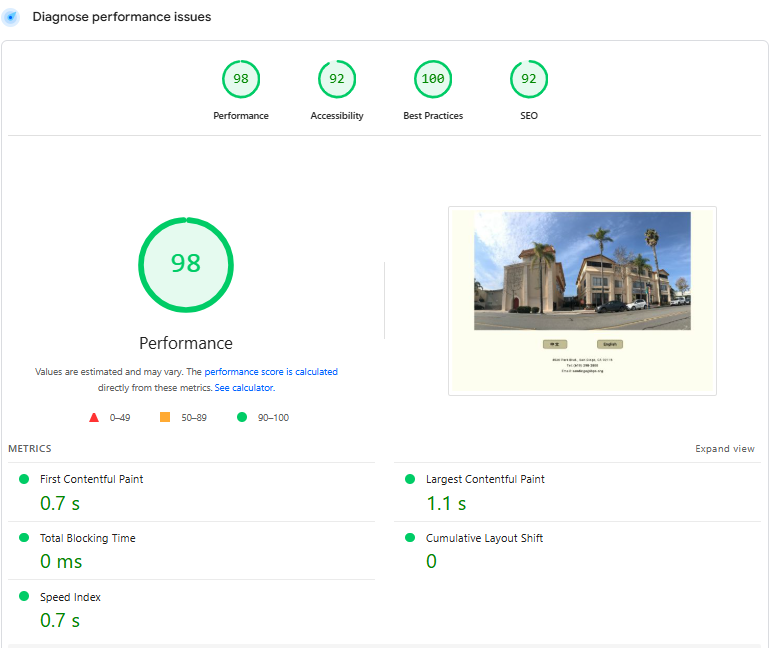Click the red triangle 0–49 legend icon

[x=94, y=418]
